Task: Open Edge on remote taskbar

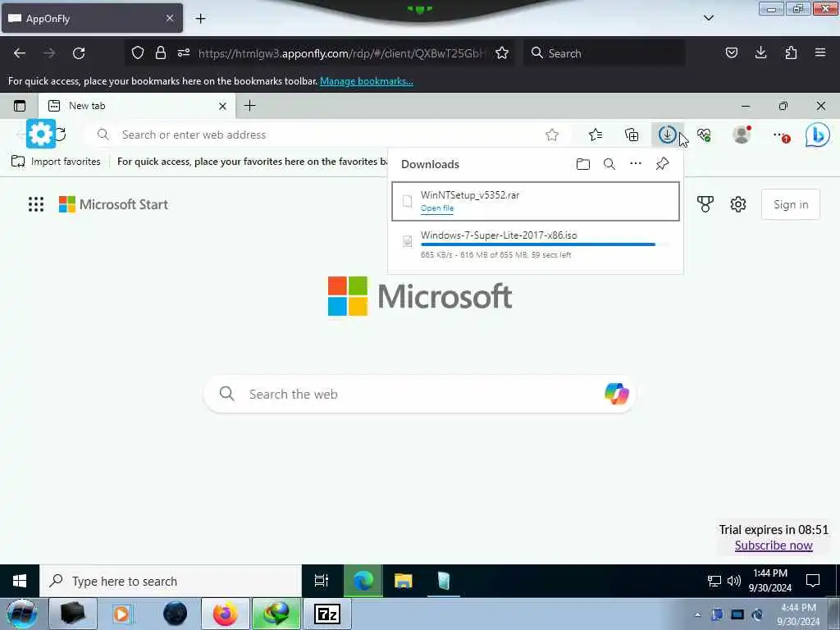Action: [363, 581]
